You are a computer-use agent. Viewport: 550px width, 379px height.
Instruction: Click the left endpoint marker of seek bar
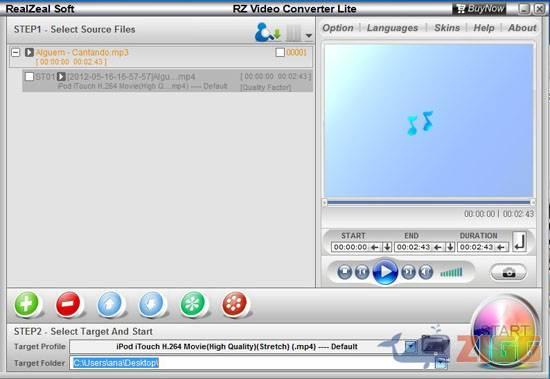(x=324, y=202)
